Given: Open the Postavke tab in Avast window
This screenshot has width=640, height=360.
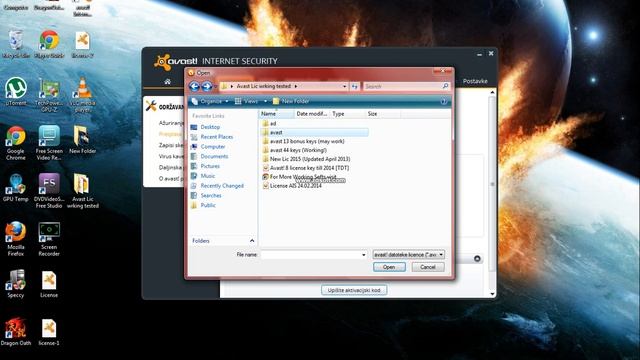Looking at the screenshot, I should coord(475,81).
